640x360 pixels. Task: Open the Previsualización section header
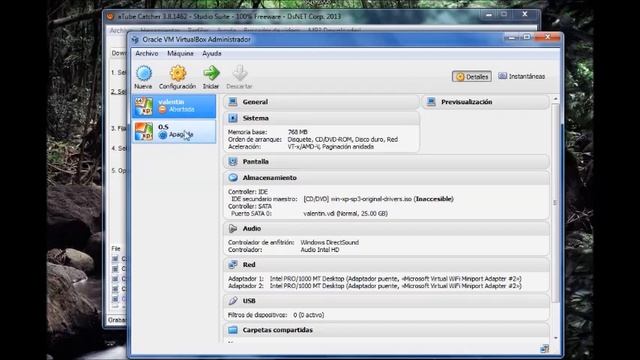coord(485,102)
